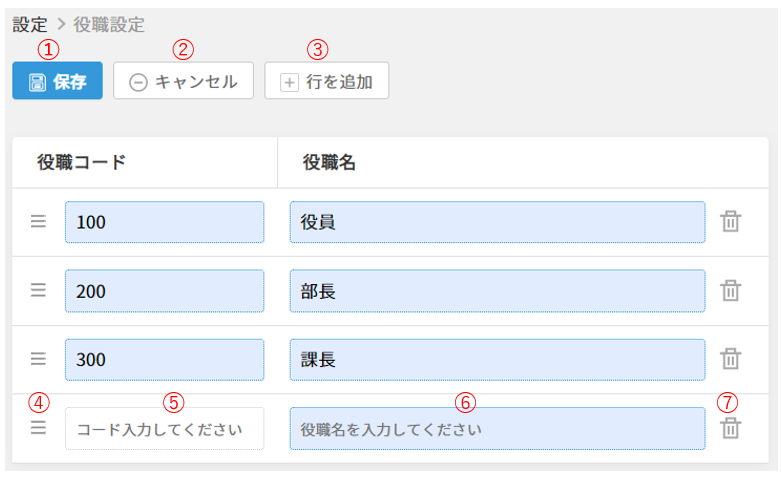
Task: Select the code input with value 300
Action: pyautogui.click(x=164, y=359)
